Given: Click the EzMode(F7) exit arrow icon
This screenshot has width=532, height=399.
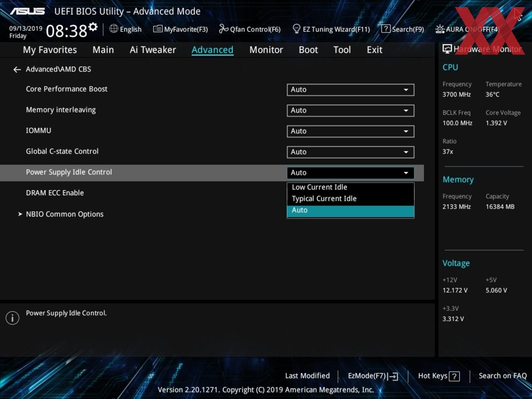Looking at the screenshot, I should [393, 376].
